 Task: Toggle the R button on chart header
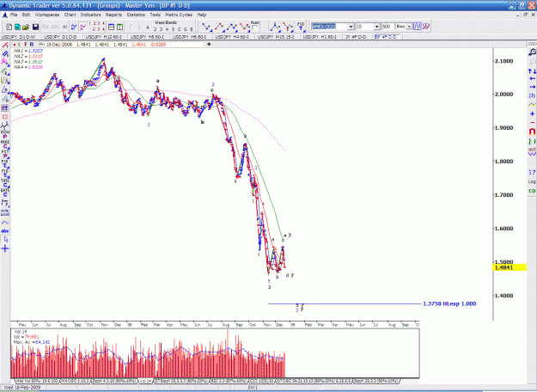tap(32, 45)
